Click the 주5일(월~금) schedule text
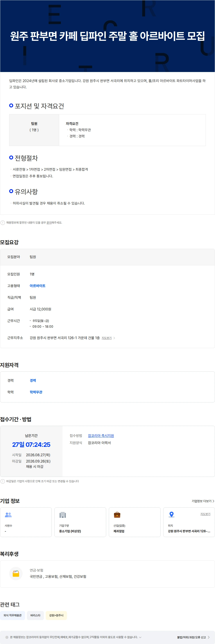Screen dimensions: 215x644 (41, 321)
